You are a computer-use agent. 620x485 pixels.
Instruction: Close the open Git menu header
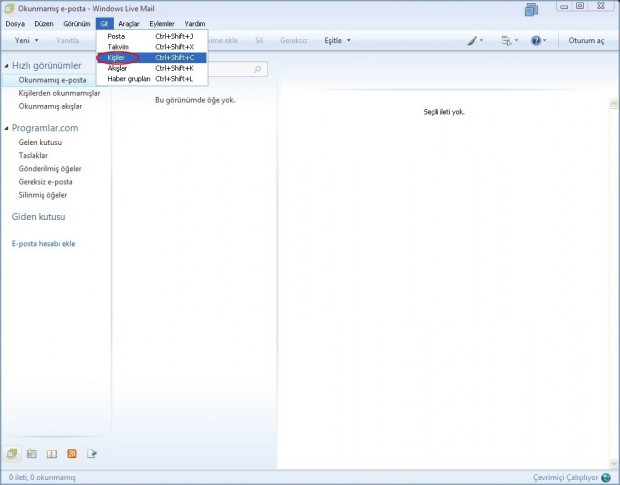104,24
